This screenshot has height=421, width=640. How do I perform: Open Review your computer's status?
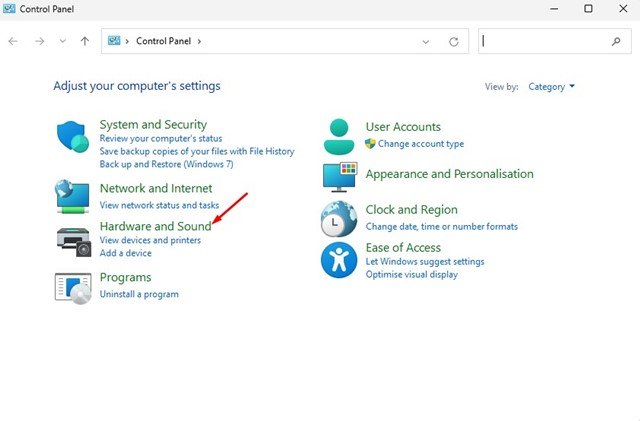161,138
